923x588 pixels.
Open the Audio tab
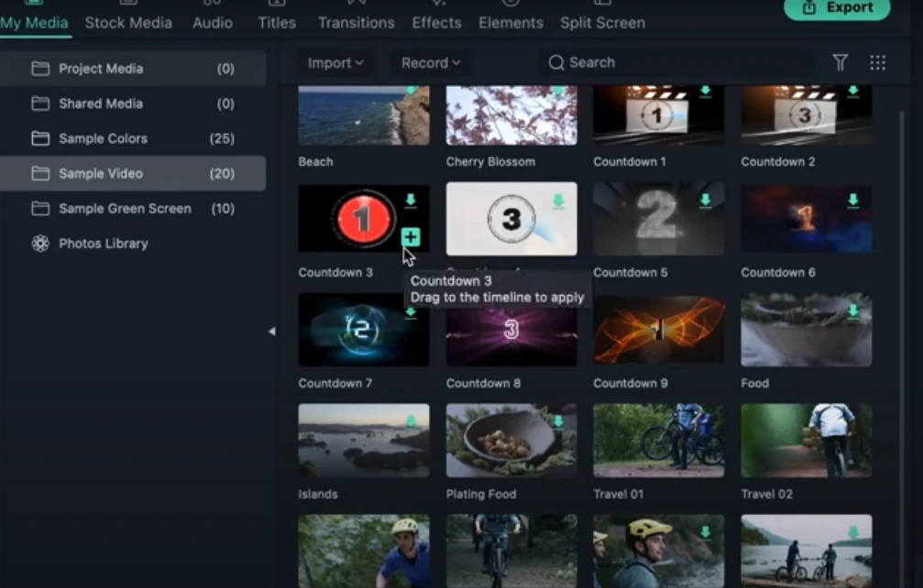213,23
